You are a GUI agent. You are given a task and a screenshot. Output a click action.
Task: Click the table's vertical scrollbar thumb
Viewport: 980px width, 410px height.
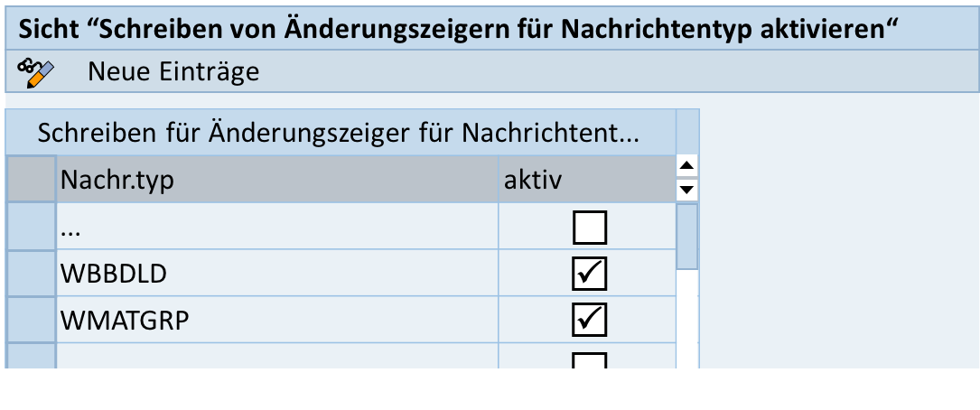click(687, 236)
